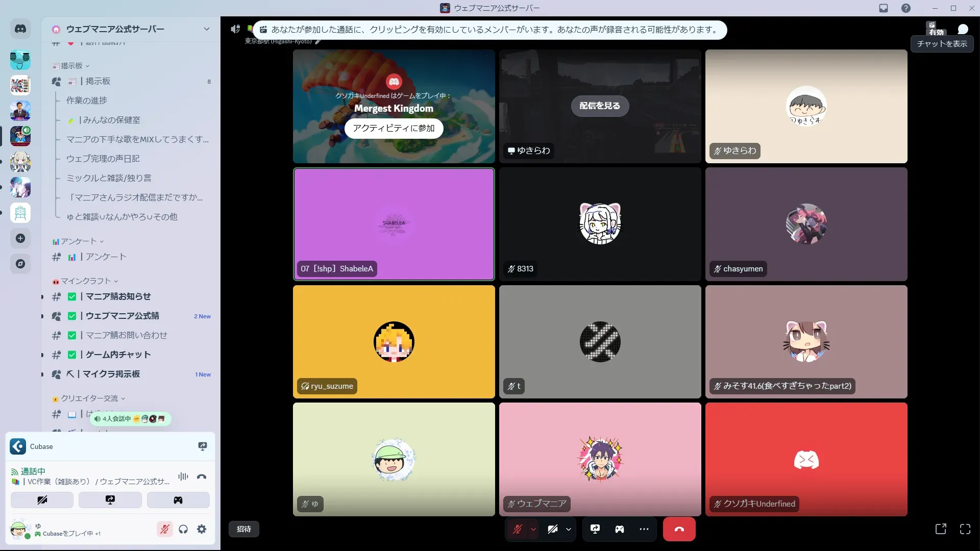Screen dimensions: 980x551
Task: Click the red disconnect call button
Action: coord(679,529)
